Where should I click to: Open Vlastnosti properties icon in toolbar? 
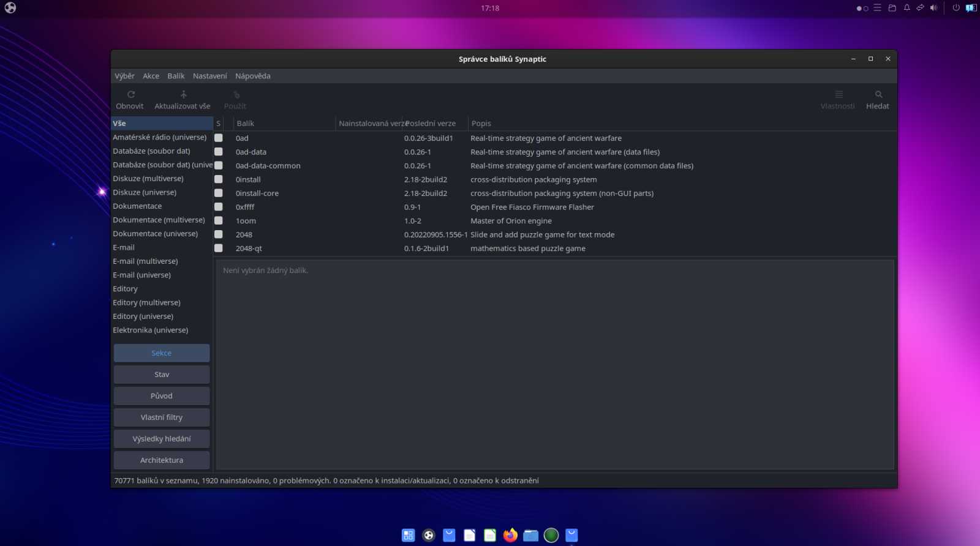click(839, 94)
